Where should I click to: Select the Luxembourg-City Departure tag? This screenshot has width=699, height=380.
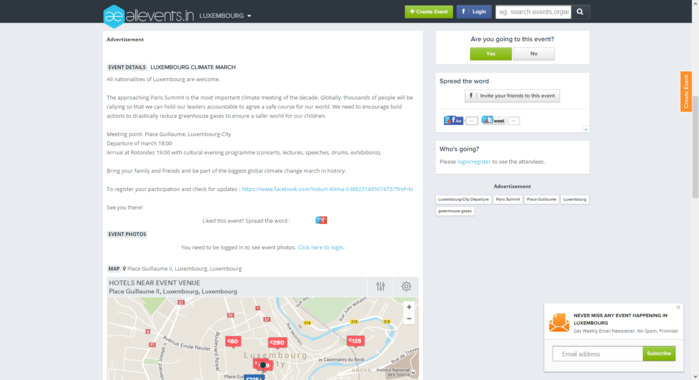(463, 199)
